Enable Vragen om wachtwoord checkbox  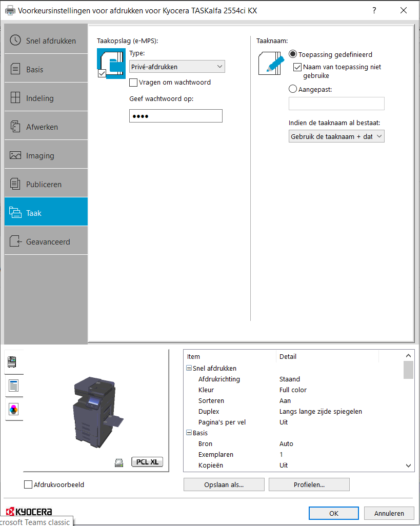133,83
